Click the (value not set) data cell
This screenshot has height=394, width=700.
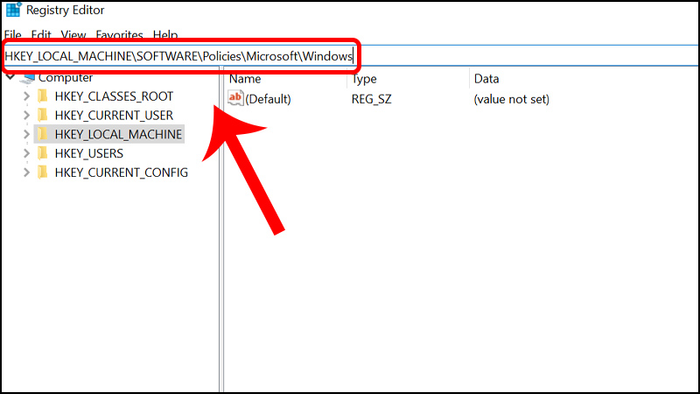511,99
